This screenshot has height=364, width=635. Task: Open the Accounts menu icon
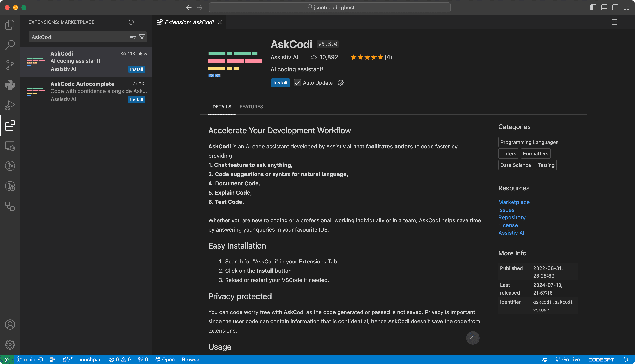tap(10, 325)
